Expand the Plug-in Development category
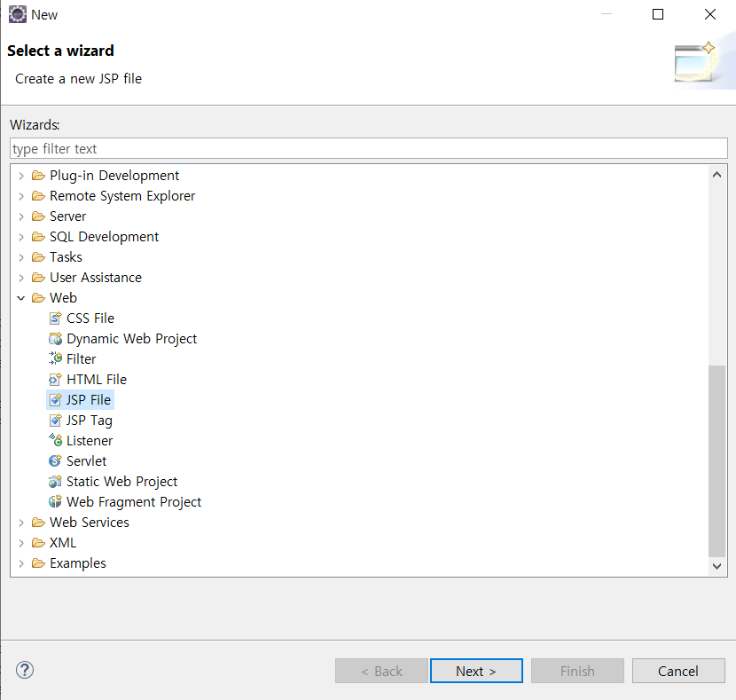This screenshot has width=736, height=700. (21, 176)
